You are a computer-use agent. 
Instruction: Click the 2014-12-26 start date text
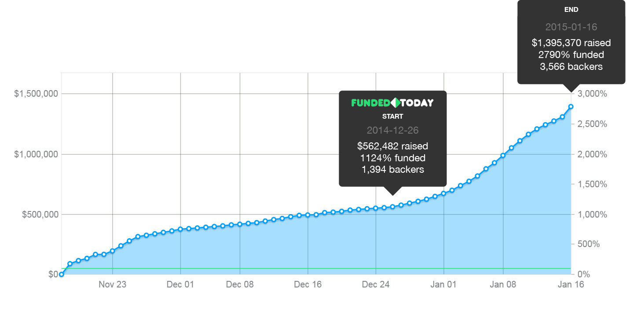[392, 131]
